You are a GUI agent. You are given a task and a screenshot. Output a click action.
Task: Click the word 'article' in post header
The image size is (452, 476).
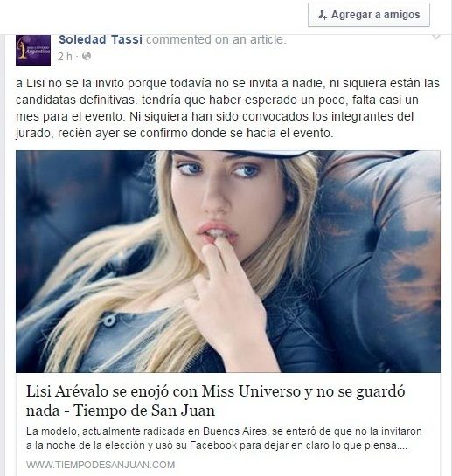pos(267,39)
